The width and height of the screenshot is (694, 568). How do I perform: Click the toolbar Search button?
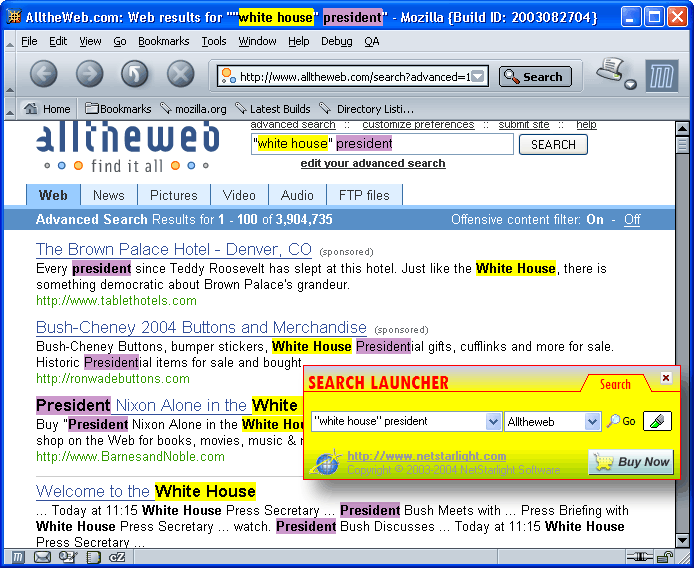535,77
